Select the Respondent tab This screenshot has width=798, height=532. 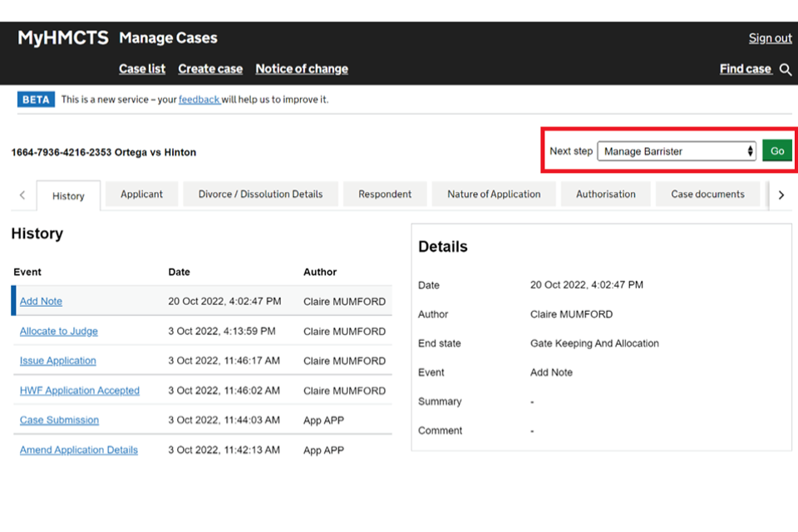coord(385,195)
